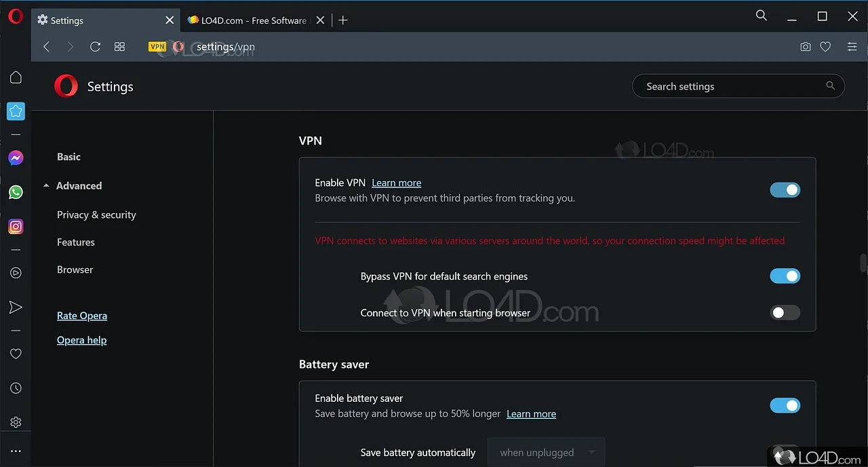Open Instagram in the sidebar
Image resolution: width=868 pixels, height=467 pixels.
pyautogui.click(x=16, y=226)
